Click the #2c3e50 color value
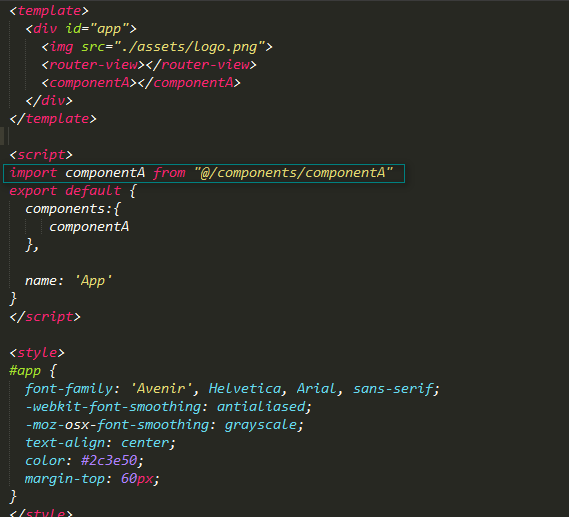This screenshot has width=569, height=517. 109,460
